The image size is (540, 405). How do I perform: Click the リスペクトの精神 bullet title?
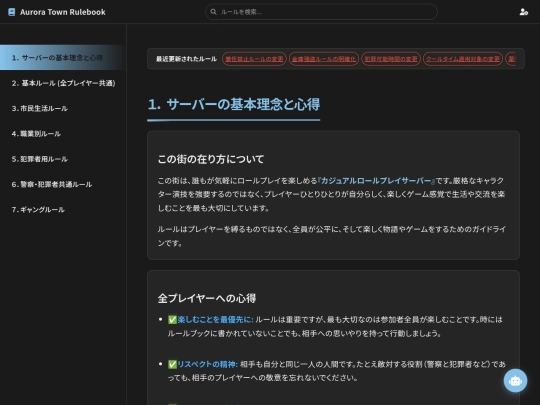tap(208, 364)
